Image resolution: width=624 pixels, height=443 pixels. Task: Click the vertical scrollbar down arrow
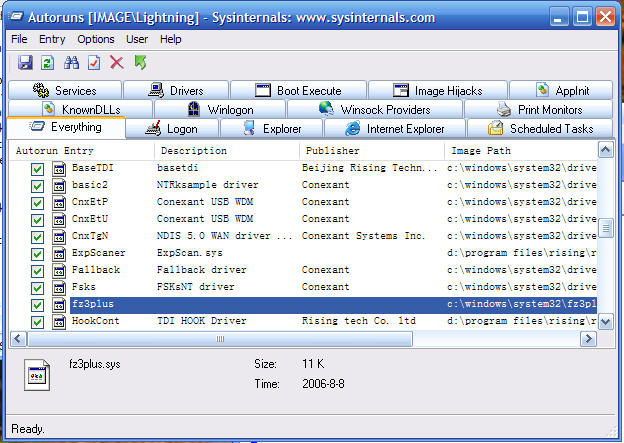point(605,322)
